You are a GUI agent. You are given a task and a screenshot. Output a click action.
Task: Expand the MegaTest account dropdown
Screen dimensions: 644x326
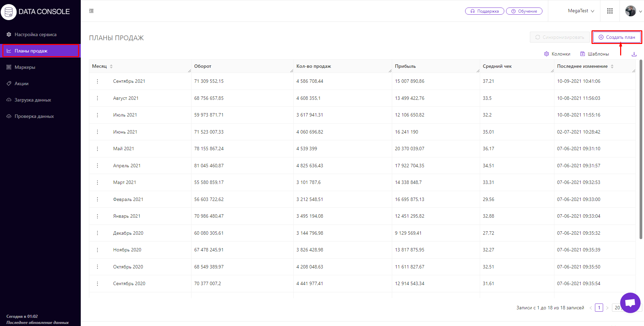tap(581, 11)
